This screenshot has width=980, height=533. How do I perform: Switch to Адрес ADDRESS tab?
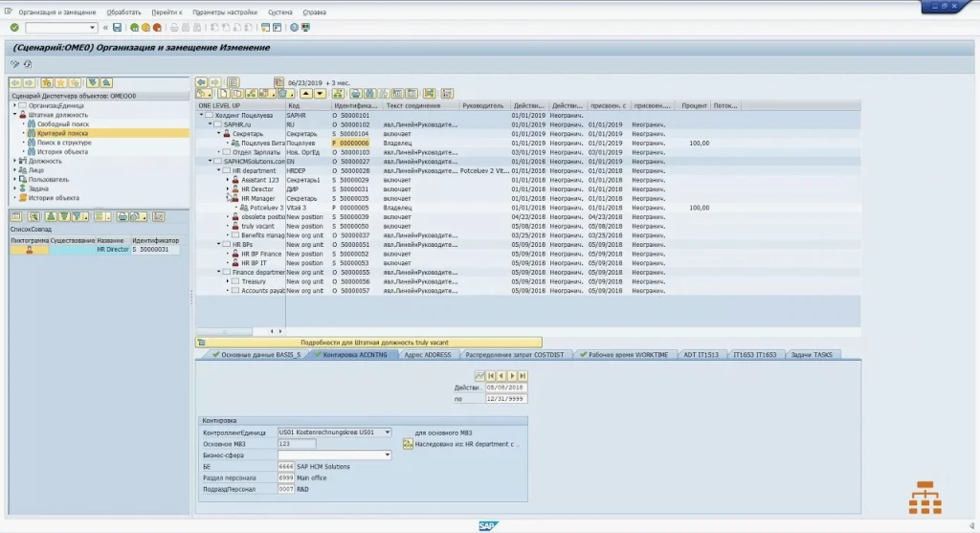coord(428,355)
